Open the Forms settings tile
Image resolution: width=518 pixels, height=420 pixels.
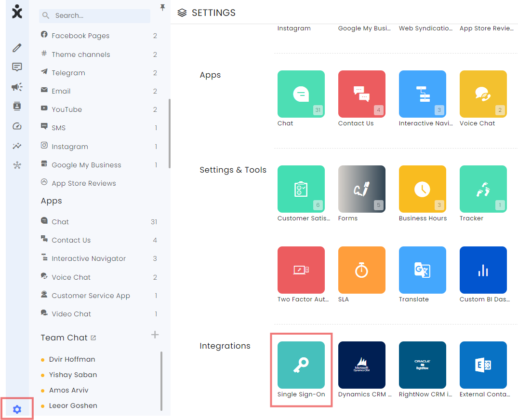click(x=362, y=189)
